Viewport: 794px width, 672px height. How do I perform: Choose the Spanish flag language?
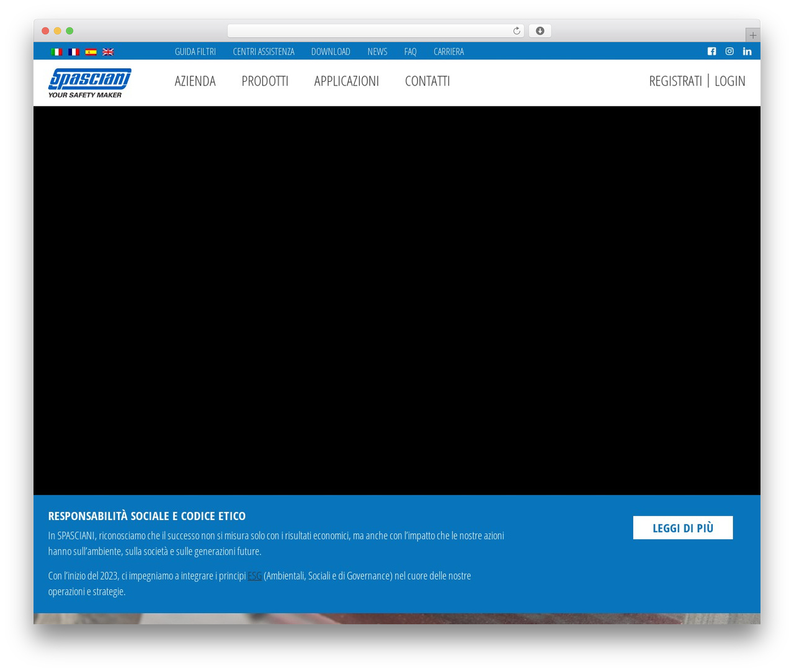(91, 52)
